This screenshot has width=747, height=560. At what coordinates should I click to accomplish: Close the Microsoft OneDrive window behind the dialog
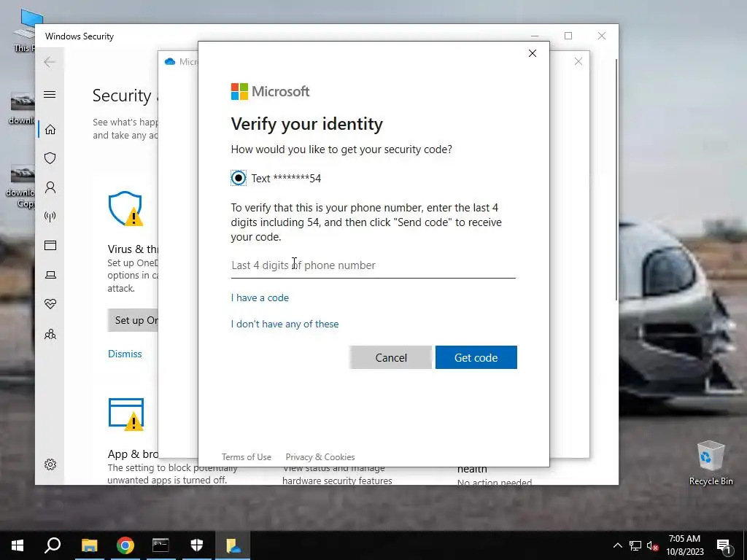(x=578, y=61)
